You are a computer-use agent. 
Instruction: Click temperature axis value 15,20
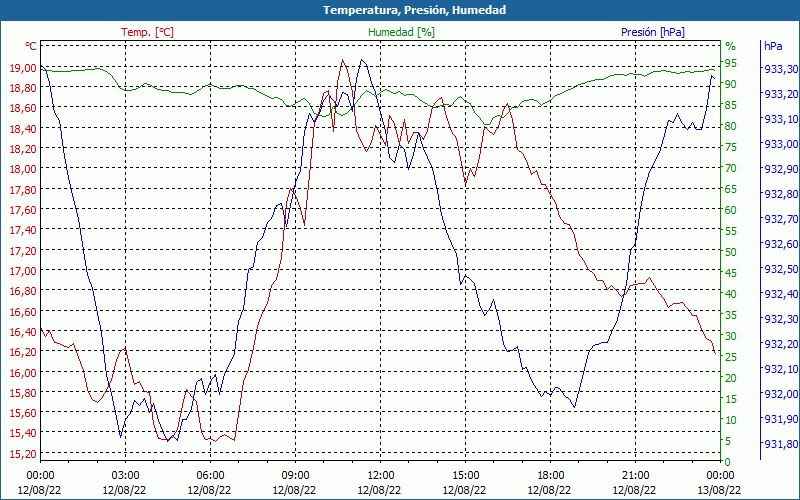(x=23, y=454)
